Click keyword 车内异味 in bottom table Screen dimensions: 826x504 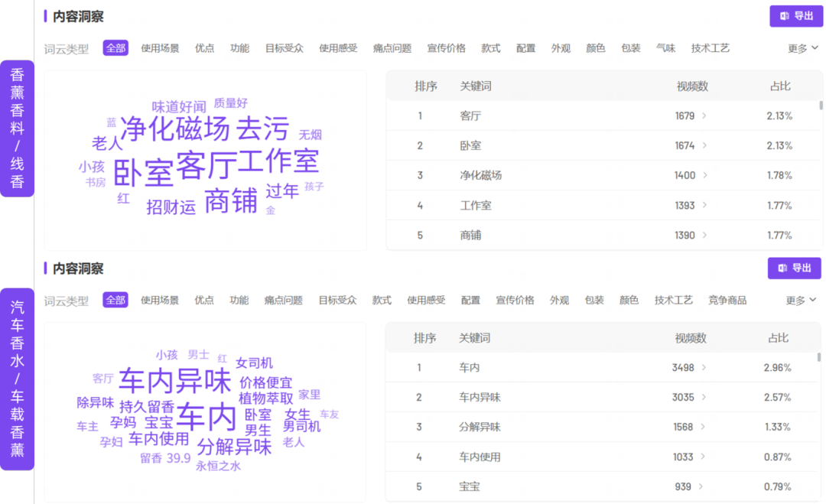pos(480,397)
